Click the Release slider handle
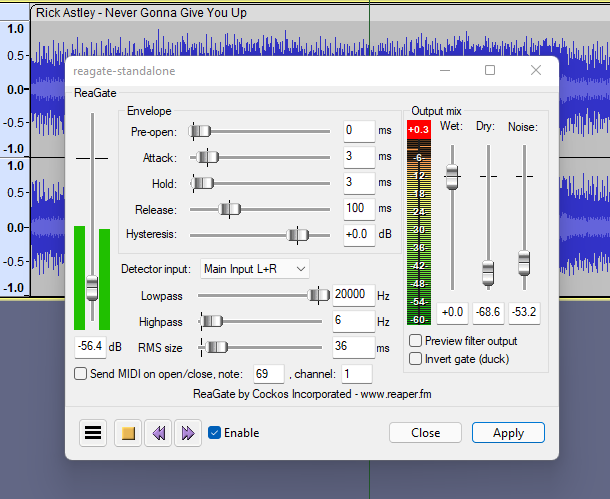This screenshot has height=499, width=610. [x=230, y=209]
